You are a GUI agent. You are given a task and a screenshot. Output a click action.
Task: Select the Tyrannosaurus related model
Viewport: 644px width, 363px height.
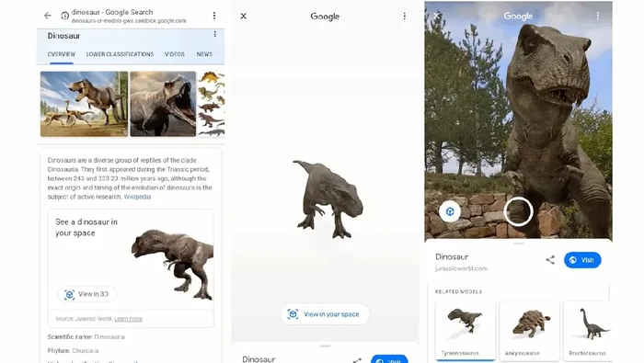pos(466,331)
